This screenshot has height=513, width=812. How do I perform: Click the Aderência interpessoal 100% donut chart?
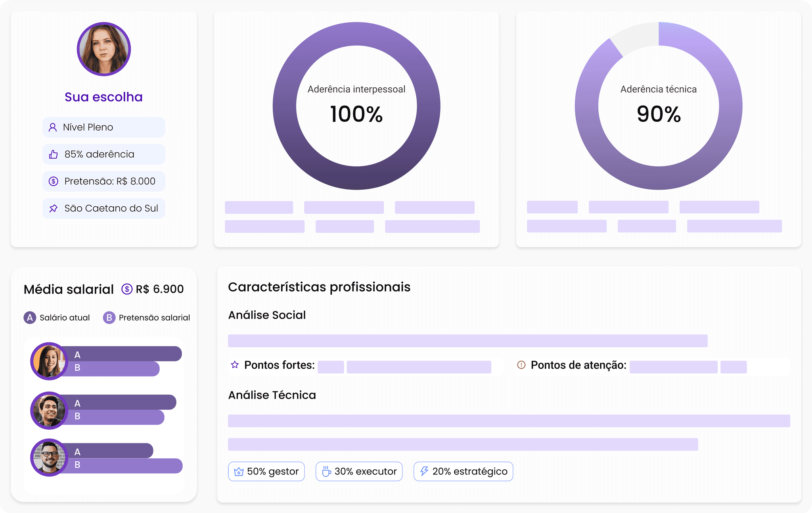click(x=356, y=106)
